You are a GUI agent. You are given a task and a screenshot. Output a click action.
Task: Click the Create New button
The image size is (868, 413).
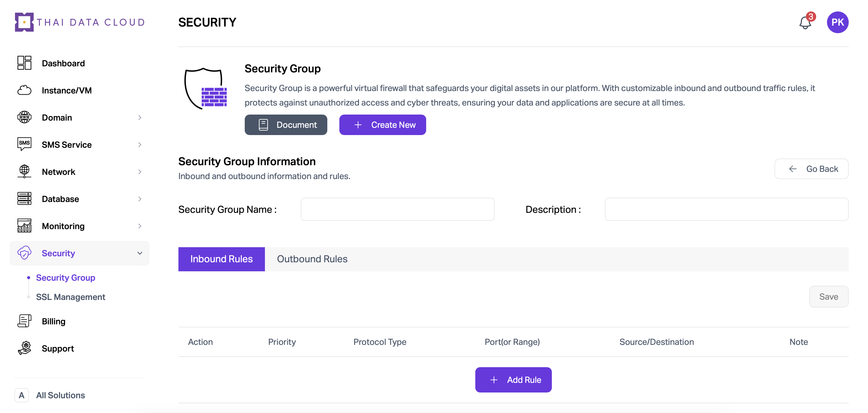tap(382, 125)
